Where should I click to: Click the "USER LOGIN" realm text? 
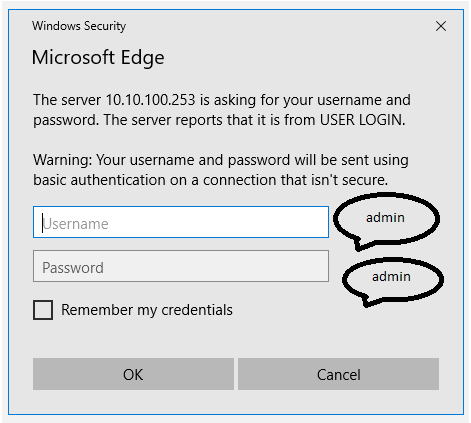tap(362, 120)
